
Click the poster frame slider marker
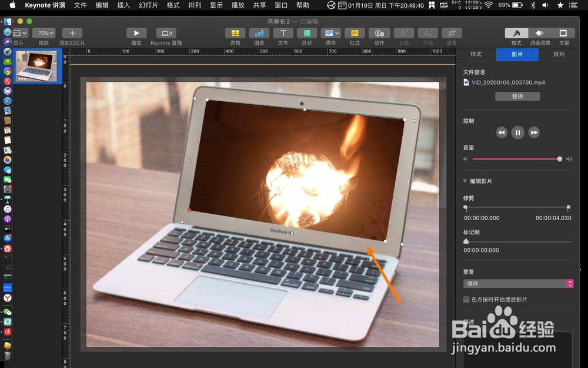(466, 241)
